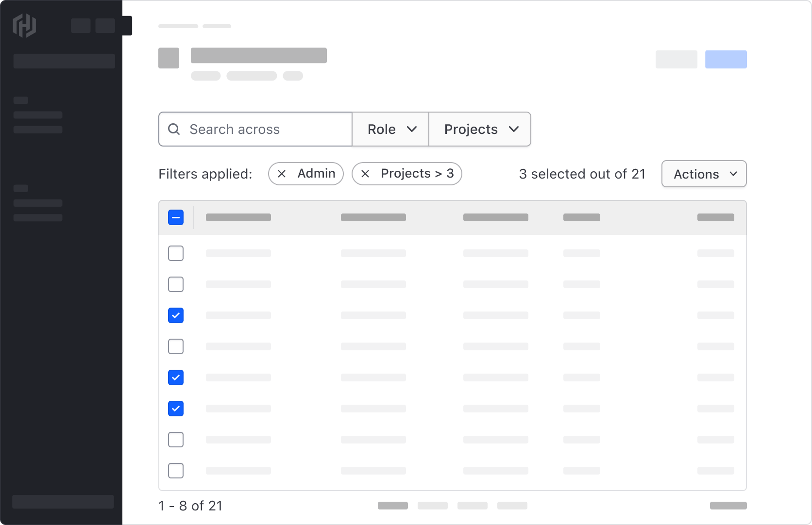Click the Actions chevron icon
Viewport: 812px width, 525px height.
point(734,174)
